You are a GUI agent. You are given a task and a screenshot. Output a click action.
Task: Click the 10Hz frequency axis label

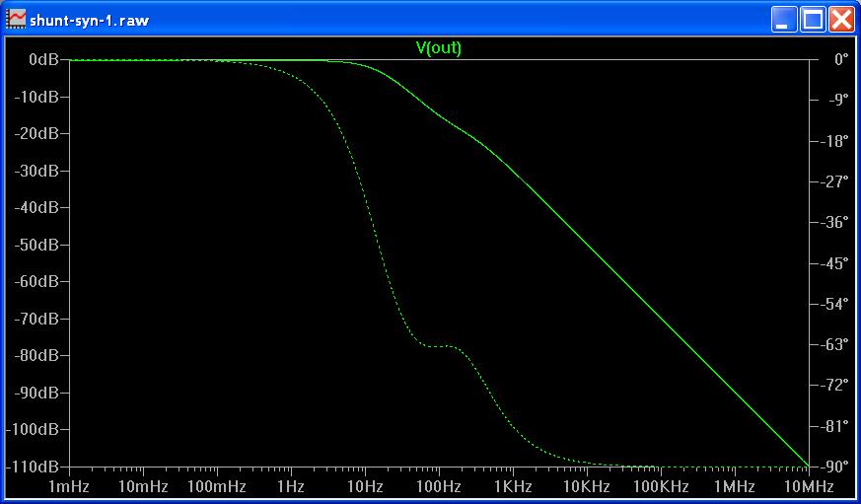click(365, 486)
